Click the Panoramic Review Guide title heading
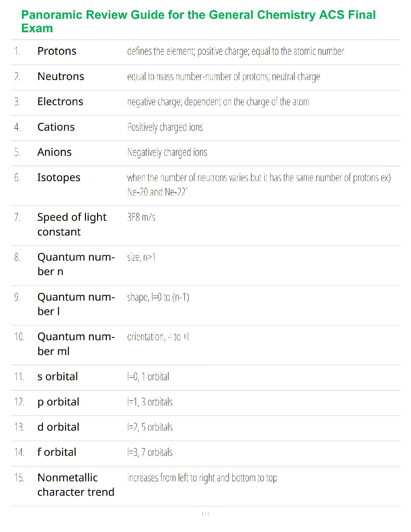Viewport: 411px width, 532px height. coord(198,21)
